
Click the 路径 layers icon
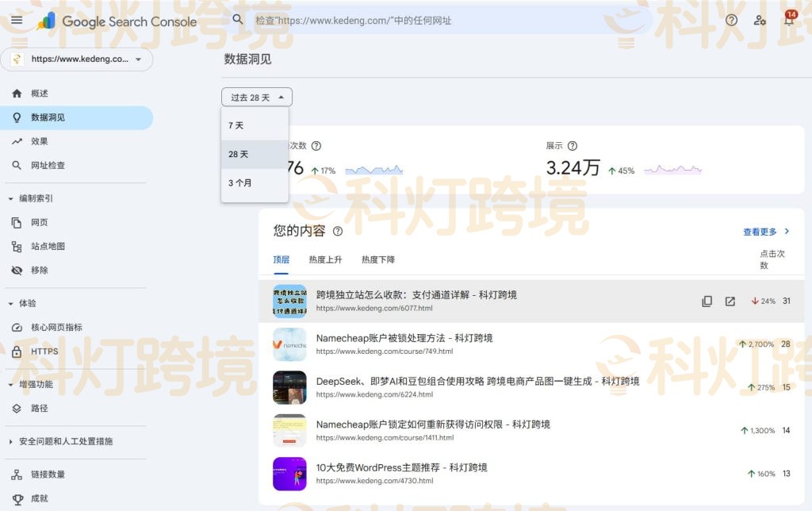point(17,409)
